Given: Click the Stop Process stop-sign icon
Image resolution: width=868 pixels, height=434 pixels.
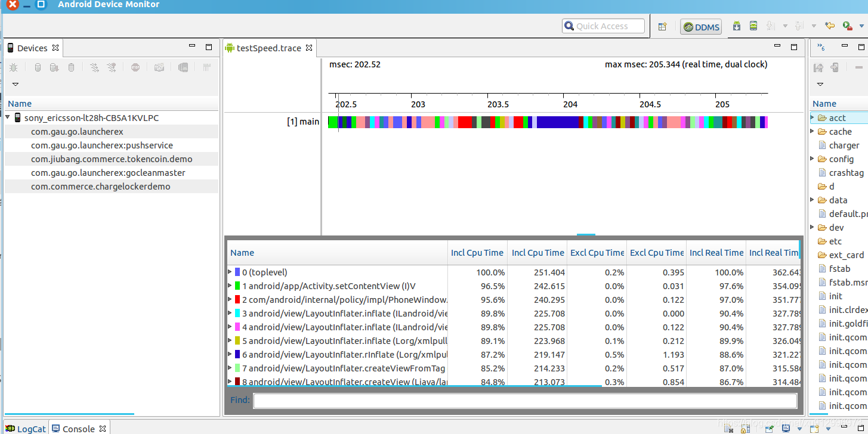Looking at the screenshot, I should point(135,68).
